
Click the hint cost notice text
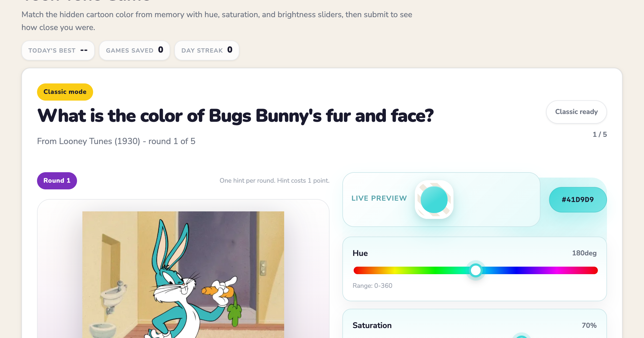pos(275,181)
